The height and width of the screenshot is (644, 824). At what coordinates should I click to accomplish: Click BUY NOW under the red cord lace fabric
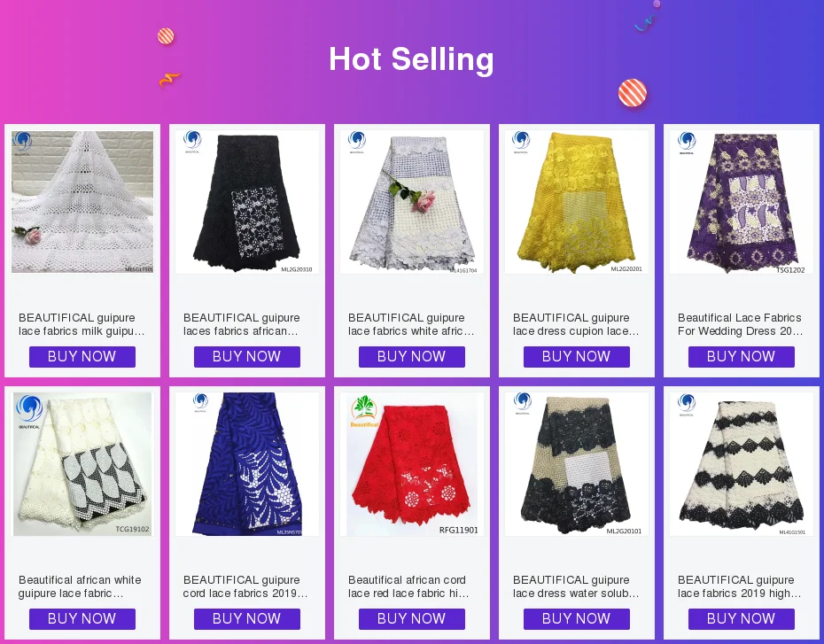pos(412,619)
